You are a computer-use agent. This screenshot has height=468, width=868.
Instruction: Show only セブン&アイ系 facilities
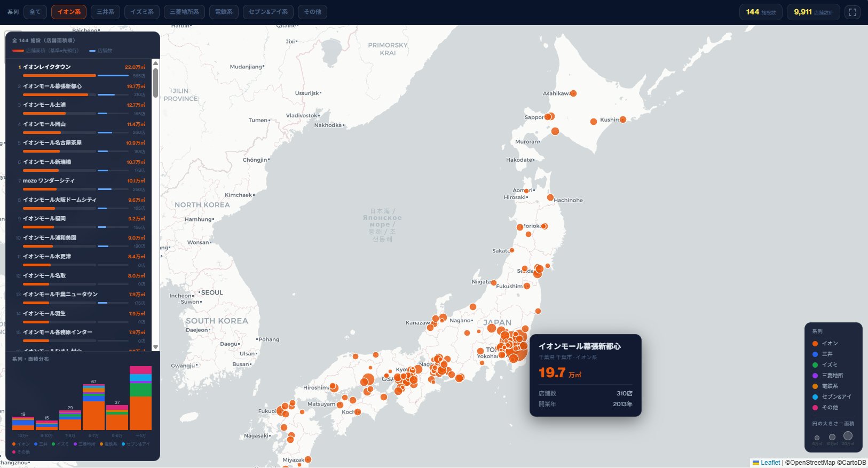coord(268,12)
